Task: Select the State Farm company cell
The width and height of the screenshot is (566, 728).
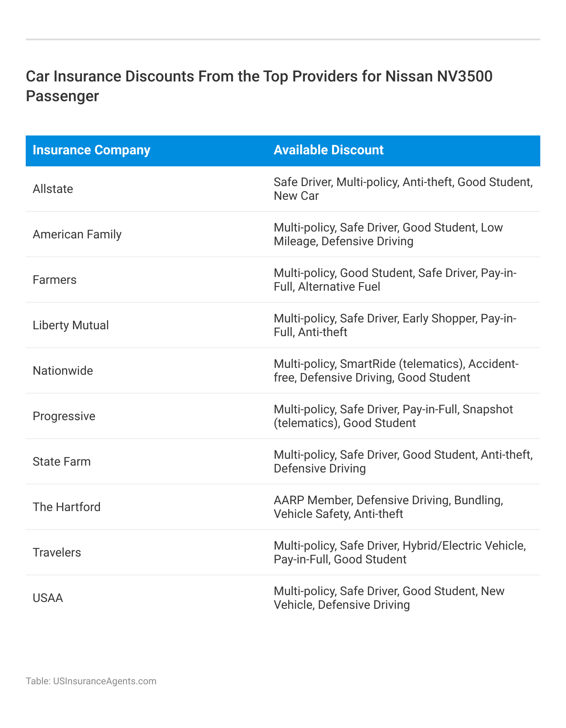Action: (x=62, y=462)
